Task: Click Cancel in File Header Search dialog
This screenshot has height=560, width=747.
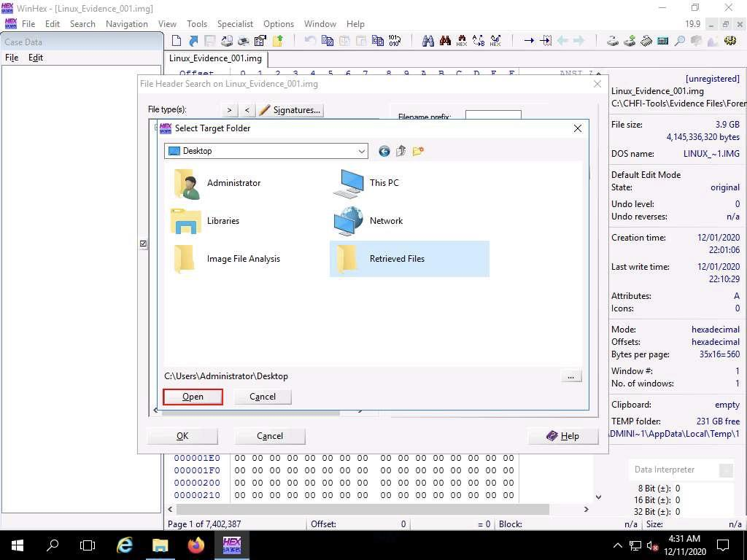Action: pyautogui.click(x=270, y=436)
